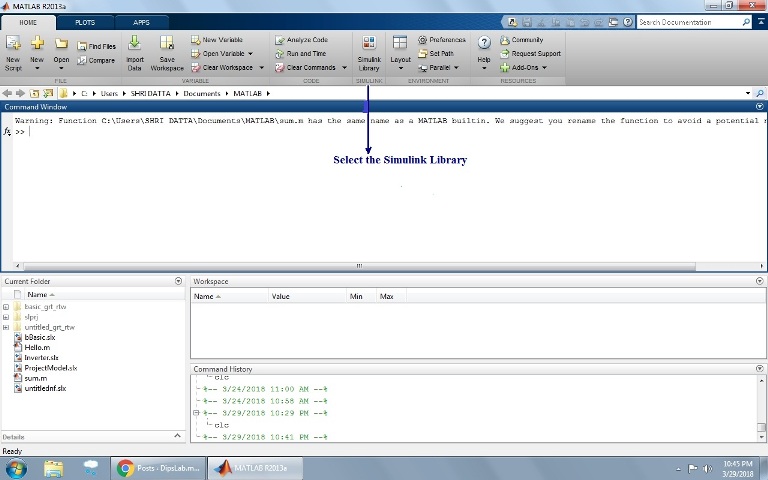Viewport: 768px width, 480px height.
Task: Click the Search Documentation field
Action: click(688, 22)
